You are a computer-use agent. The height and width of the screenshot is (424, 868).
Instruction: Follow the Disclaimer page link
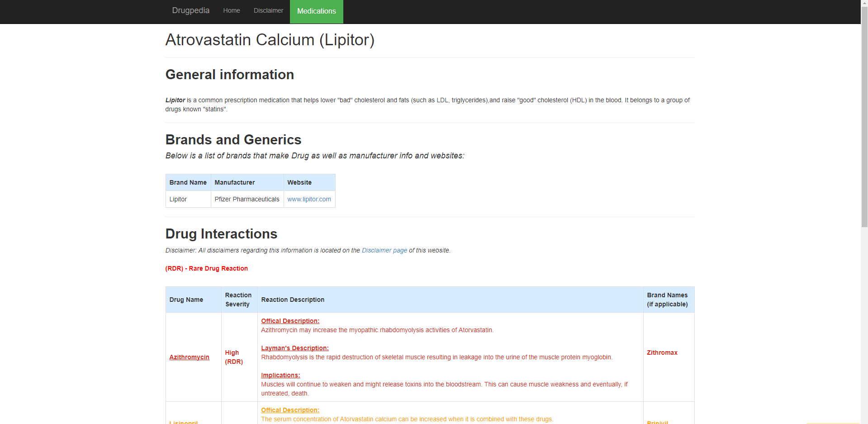tap(384, 250)
